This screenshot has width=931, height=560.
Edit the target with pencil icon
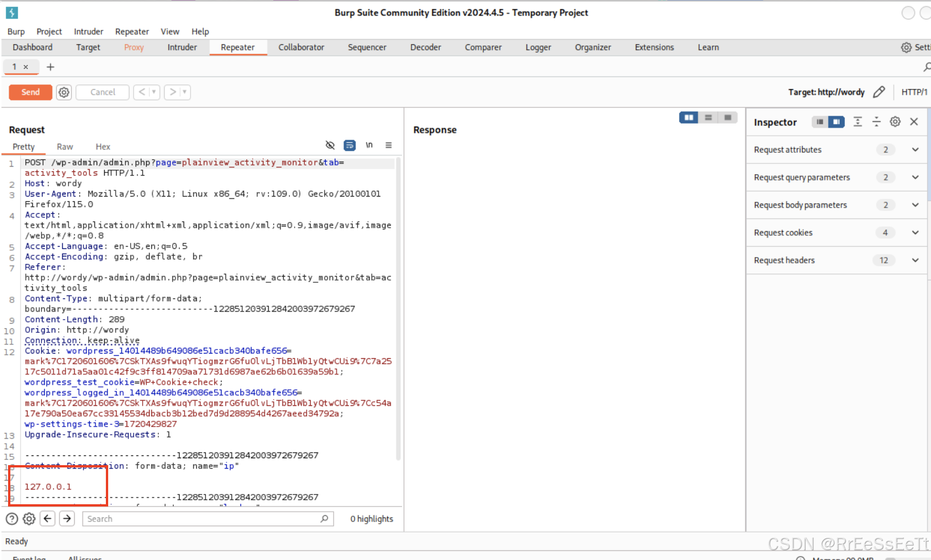point(879,92)
